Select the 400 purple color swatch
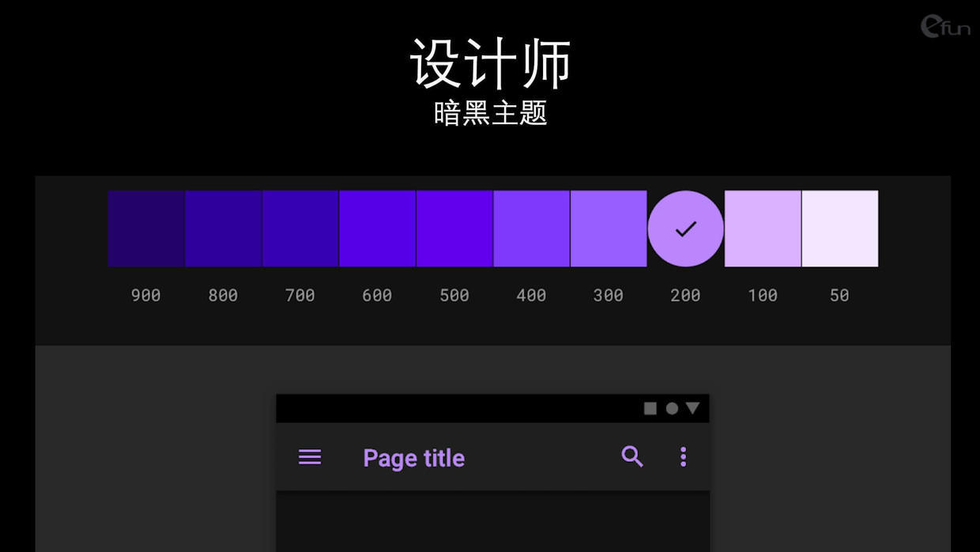The image size is (980, 552). click(532, 229)
